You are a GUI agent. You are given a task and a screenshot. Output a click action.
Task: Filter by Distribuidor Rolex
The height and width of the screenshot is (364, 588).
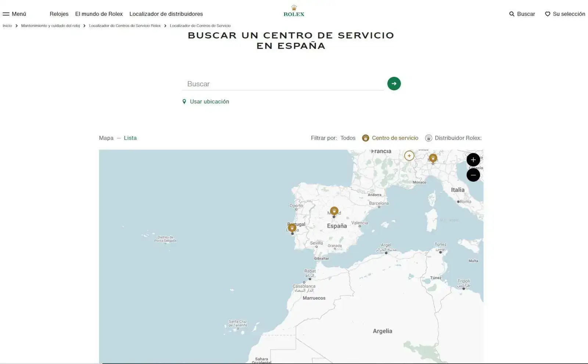pos(458,138)
